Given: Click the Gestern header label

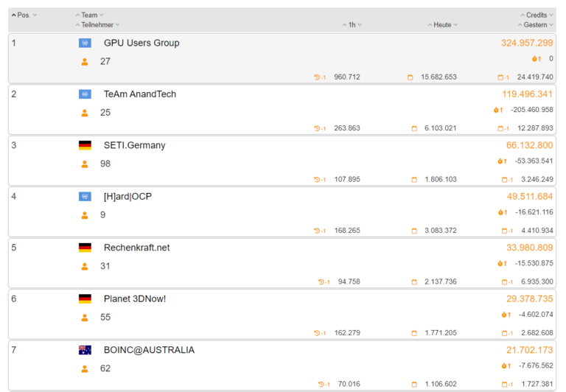Looking at the screenshot, I should [535, 25].
